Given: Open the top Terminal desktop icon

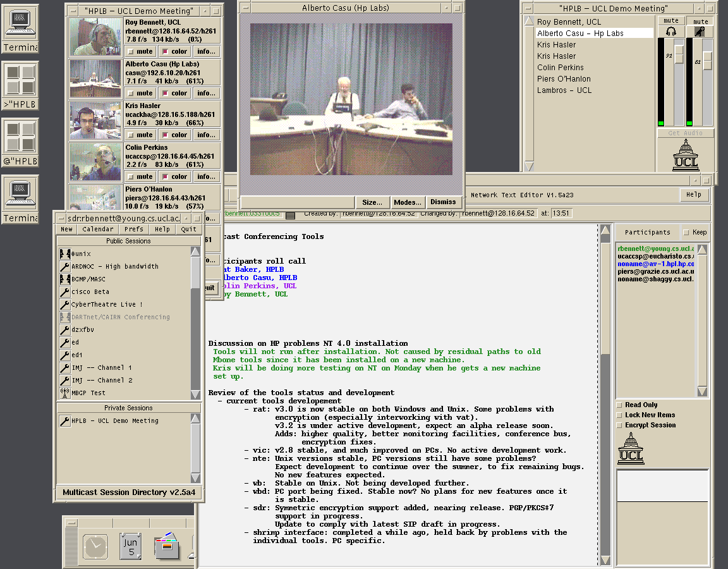Looking at the screenshot, I should pos(20,23).
